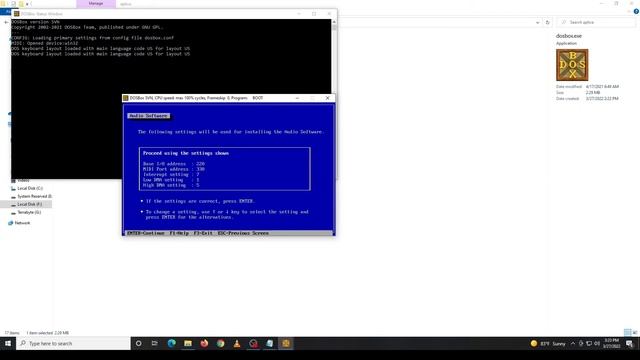Open the Windows Start menu
This screenshot has height=360, width=640.
8,343
